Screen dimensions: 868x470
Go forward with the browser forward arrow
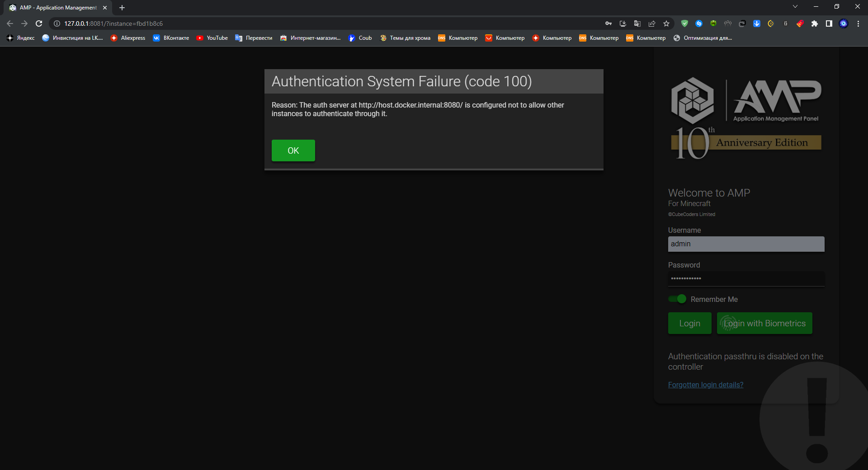[24, 23]
